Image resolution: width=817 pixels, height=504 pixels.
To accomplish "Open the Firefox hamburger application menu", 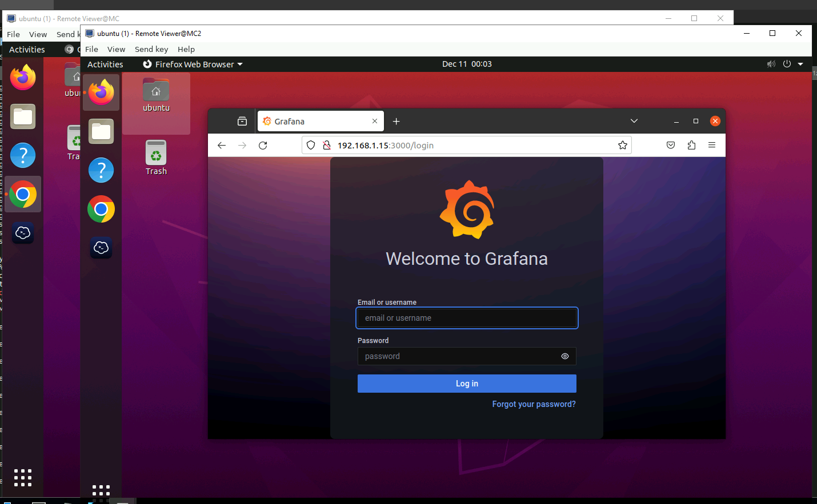I will point(711,145).
